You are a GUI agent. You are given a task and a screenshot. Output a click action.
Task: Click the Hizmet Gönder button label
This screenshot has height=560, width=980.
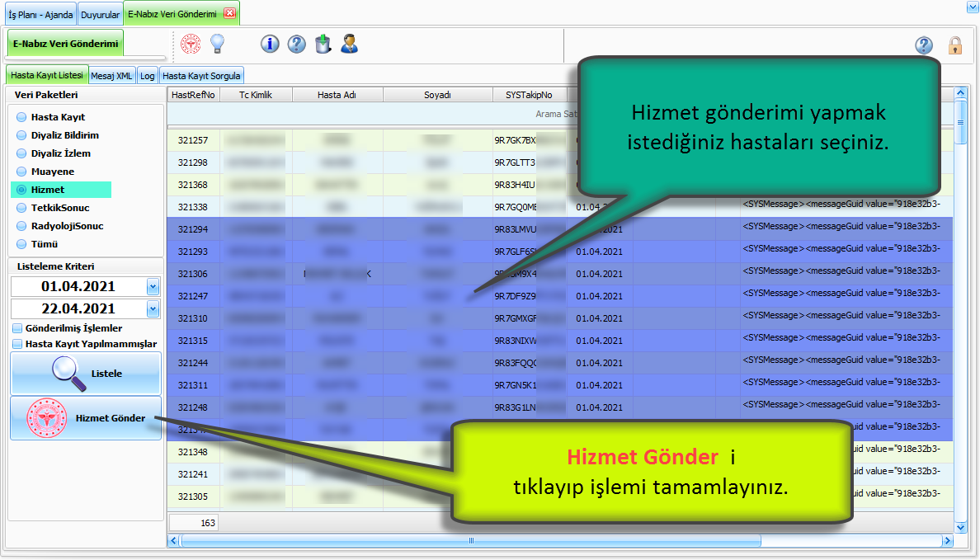click(111, 418)
